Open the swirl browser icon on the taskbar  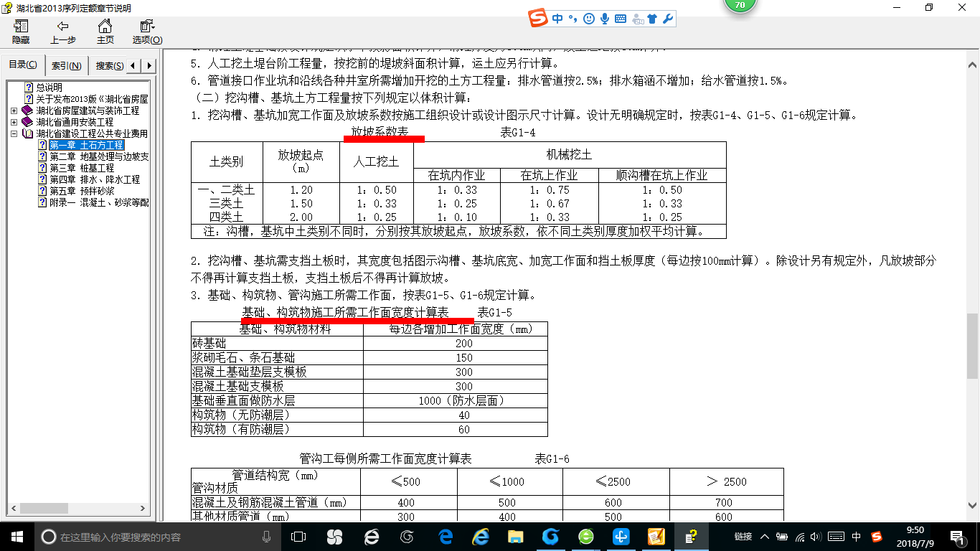coord(407,536)
